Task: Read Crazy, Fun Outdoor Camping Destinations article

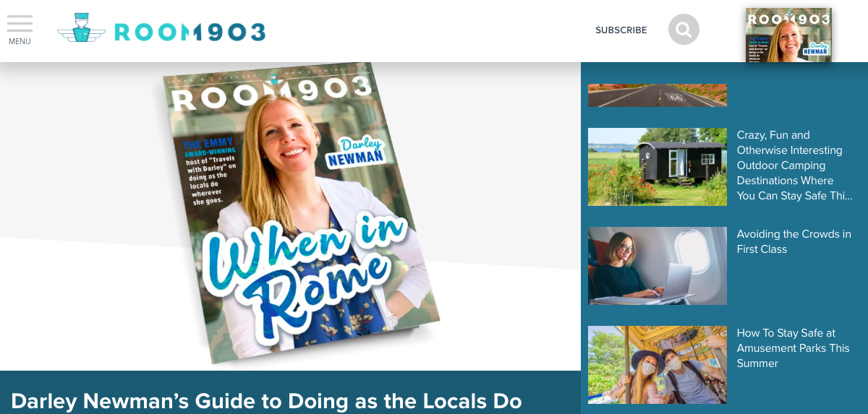Action: click(x=794, y=165)
